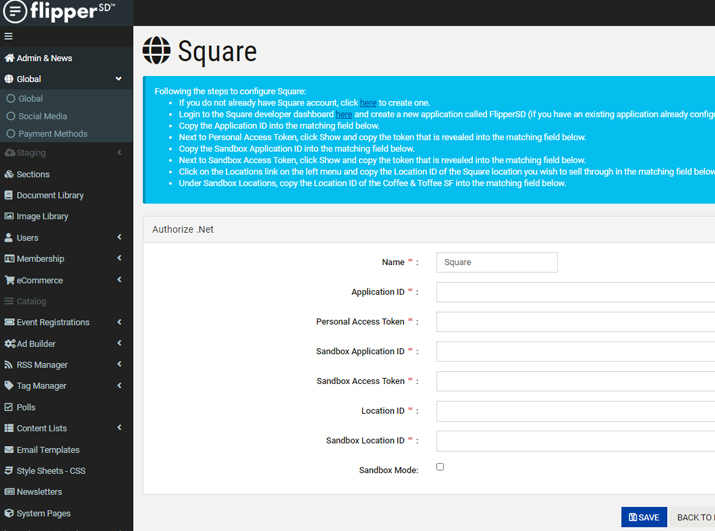Click the Document Library icon
Screen dimensions: 715x531
[x=9, y=195]
